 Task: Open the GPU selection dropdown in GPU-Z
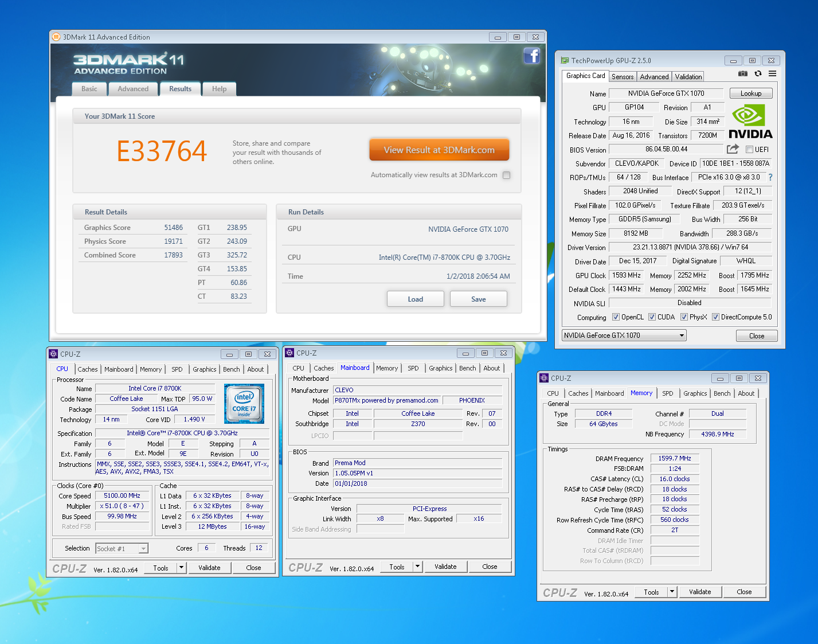624,335
